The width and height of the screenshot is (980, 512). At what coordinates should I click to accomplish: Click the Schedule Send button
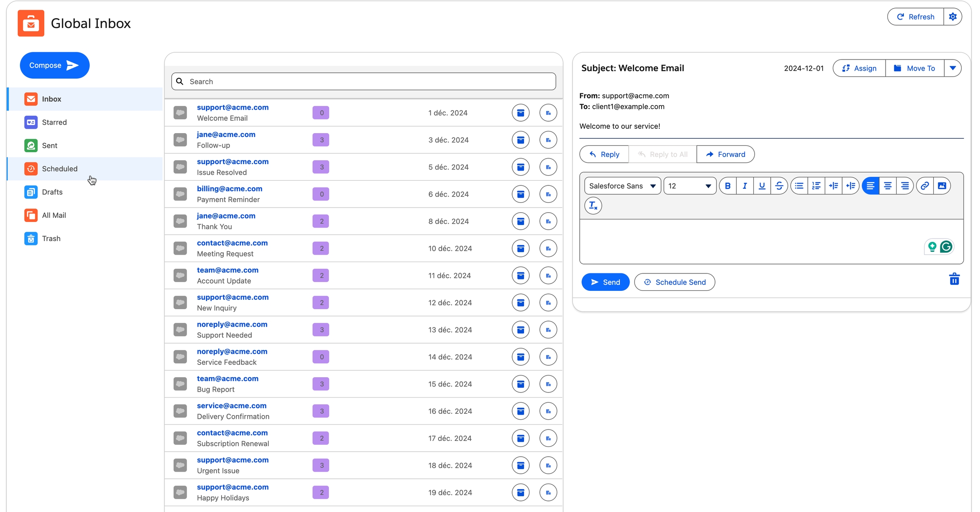[675, 282]
